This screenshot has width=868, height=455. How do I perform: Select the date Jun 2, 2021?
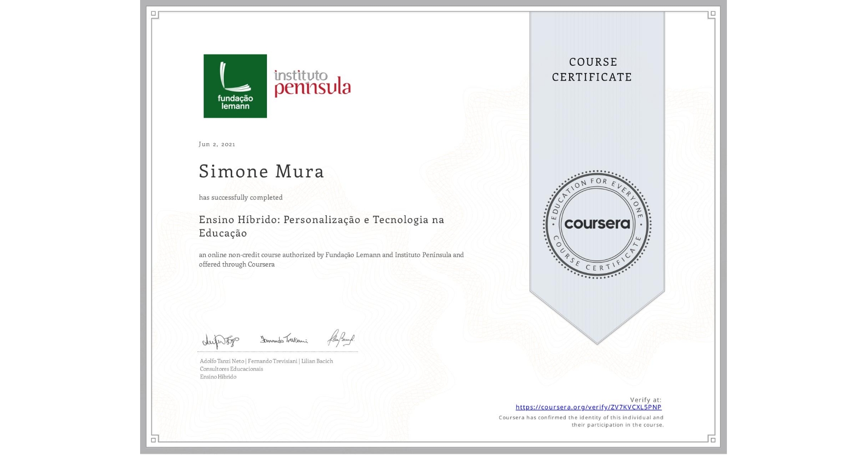(x=217, y=144)
